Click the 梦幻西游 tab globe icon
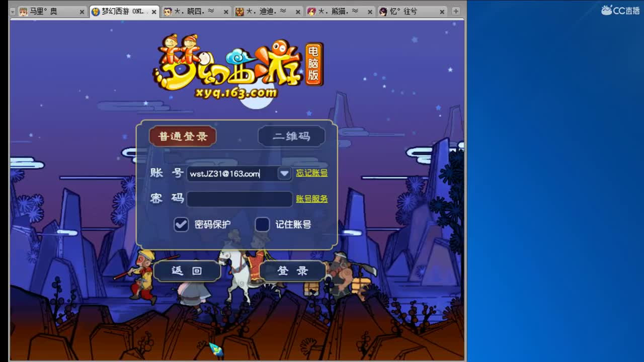Image resolution: width=644 pixels, height=362 pixels. [96, 12]
